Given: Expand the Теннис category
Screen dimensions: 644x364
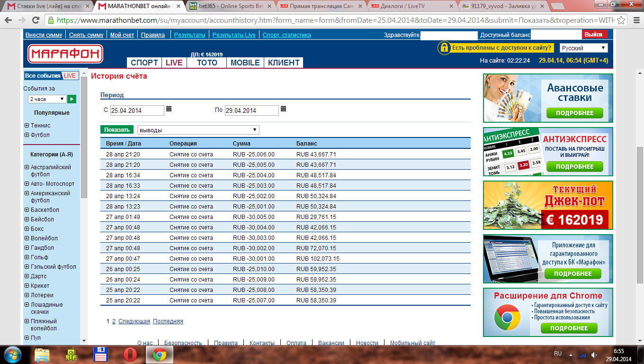Looking at the screenshot, I should coord(27,126).
